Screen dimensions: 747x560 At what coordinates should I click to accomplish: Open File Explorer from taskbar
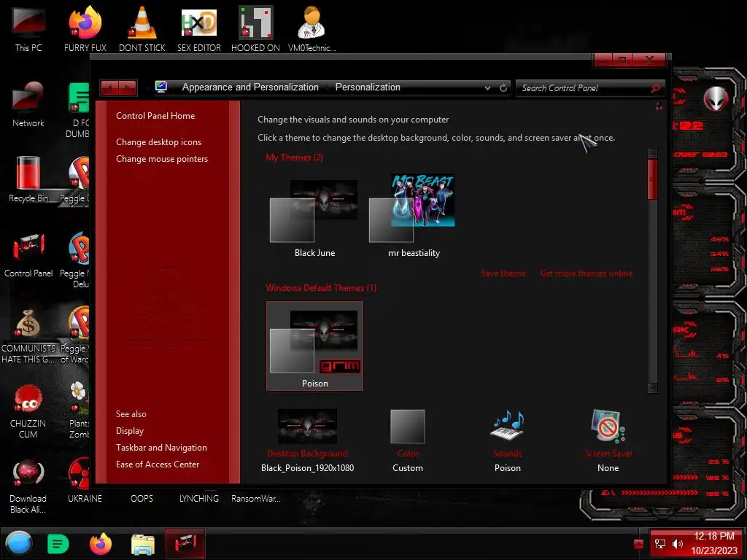pyautogui.click(x=143, y=544)
